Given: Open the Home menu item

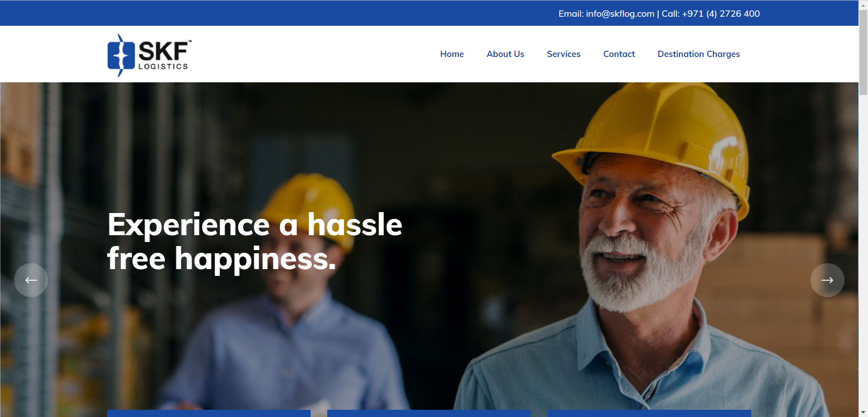Looking at the screenshot, I should (452, 54).
